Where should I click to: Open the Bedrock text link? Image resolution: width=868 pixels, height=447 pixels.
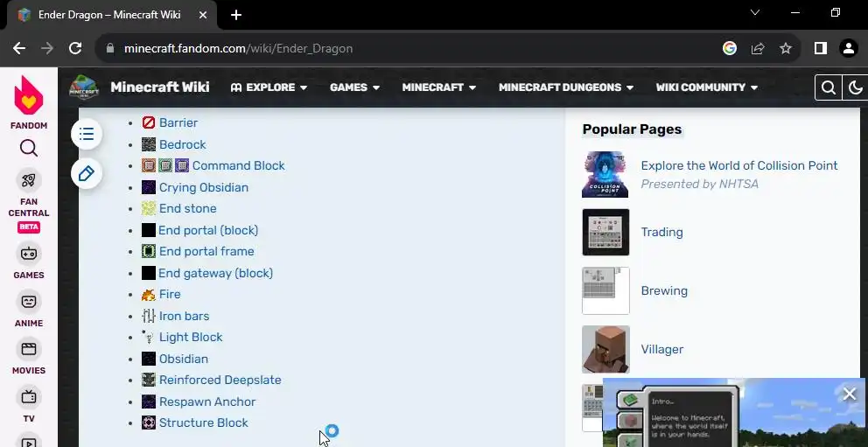[x=183, y=144]
